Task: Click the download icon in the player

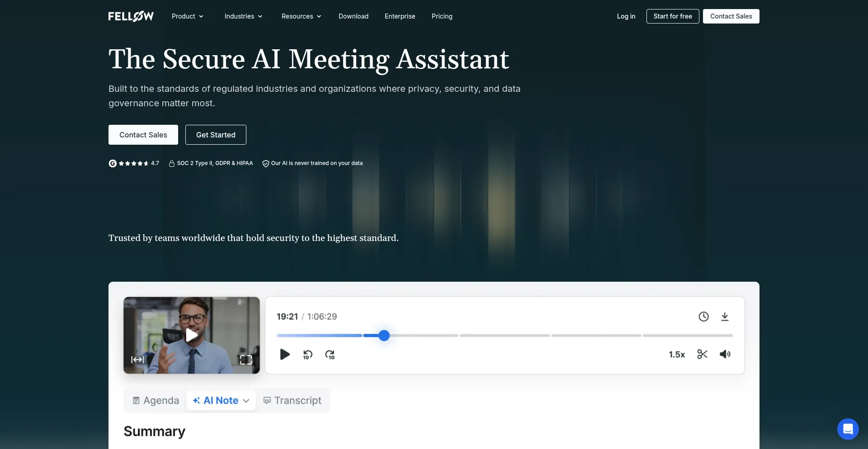Action: 725,317
